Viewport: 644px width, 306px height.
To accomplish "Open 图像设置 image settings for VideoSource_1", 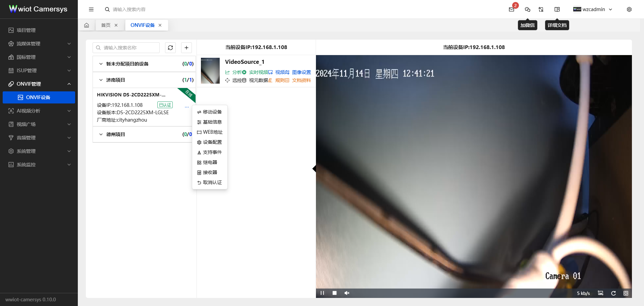I will pos(301,72).
